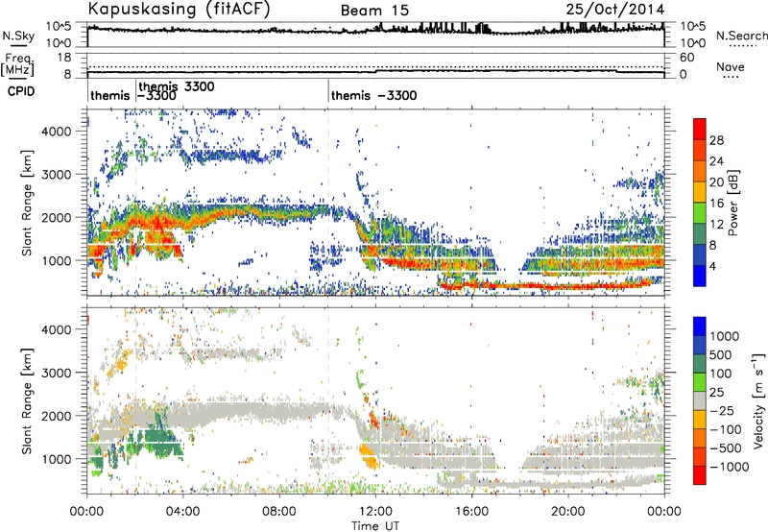Pick the blue bottom segment of Power colorbar
Screen dimensions: 768x532
click(700, 277)
